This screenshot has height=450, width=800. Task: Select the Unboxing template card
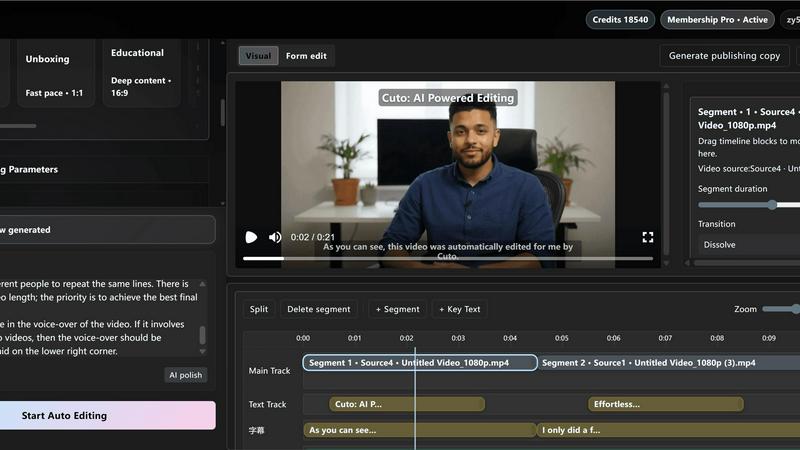click(55, 74)
